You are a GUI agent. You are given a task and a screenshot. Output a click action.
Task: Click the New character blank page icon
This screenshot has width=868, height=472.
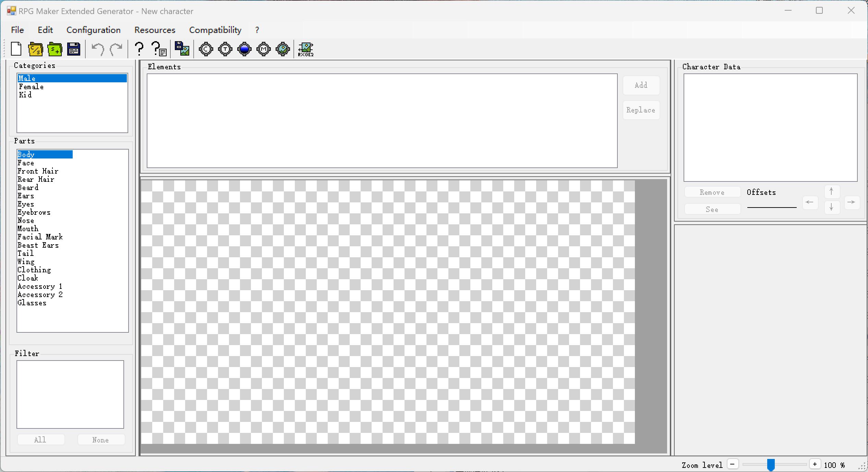point(16,49)
